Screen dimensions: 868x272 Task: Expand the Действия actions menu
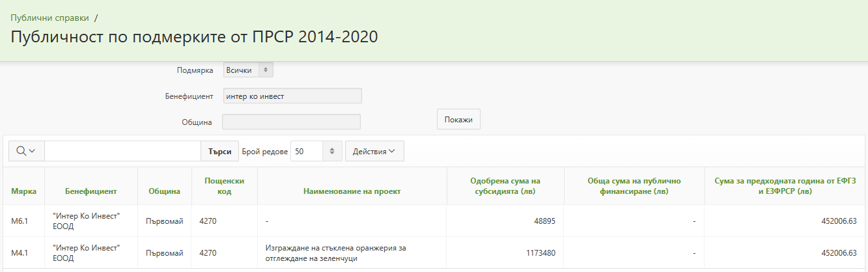374,151
